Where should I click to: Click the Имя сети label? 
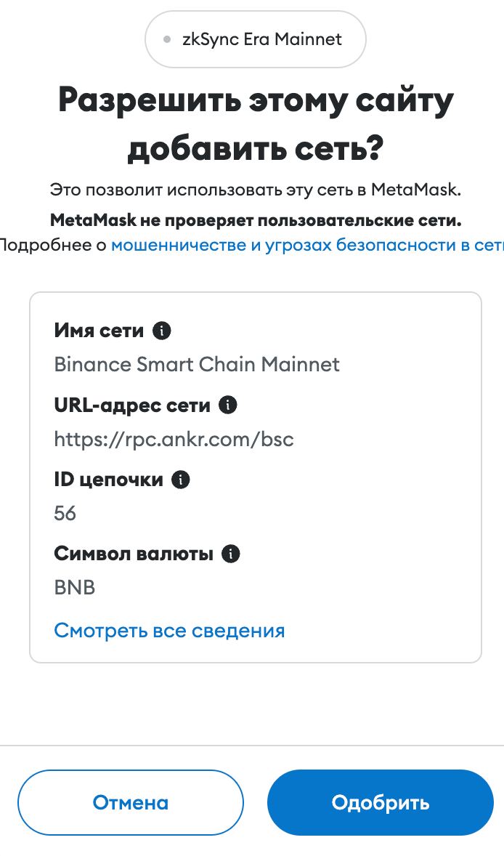click(x=99, y=331)
